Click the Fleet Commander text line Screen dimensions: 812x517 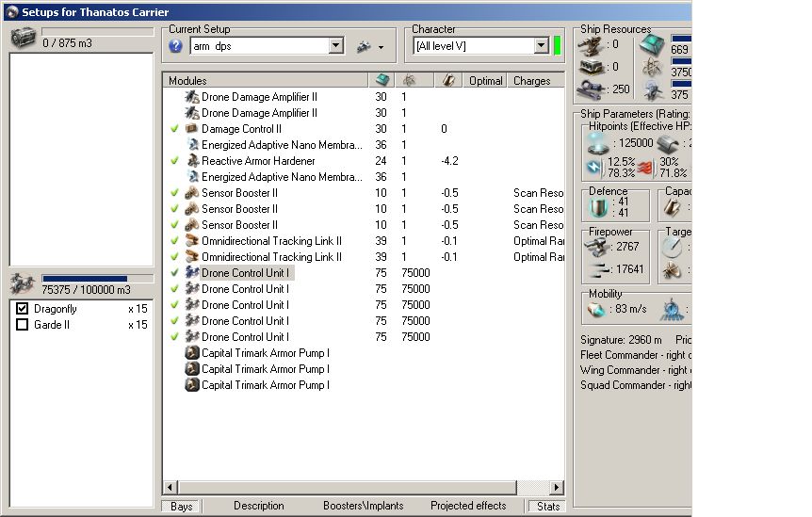pyautogui.click(x=636, y=355)
